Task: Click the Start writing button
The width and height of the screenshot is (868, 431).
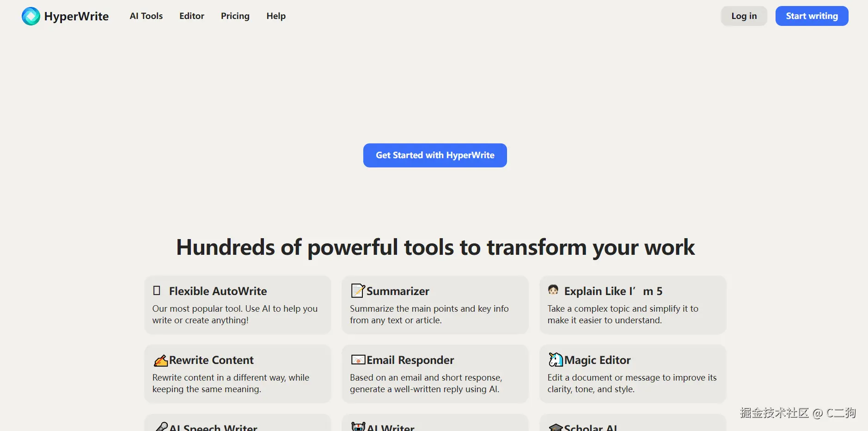Action: [812, 16]
